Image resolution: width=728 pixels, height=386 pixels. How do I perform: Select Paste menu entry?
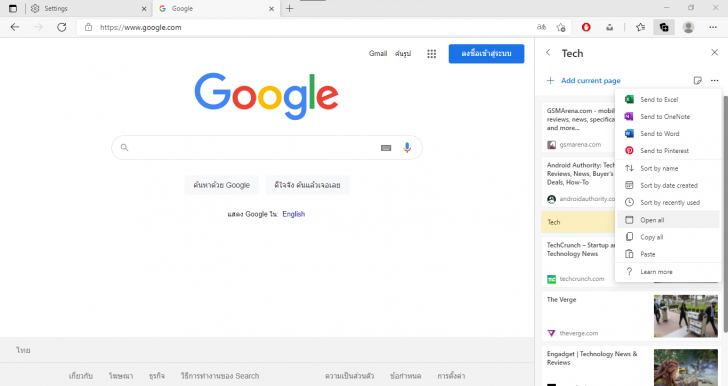coord(668,254)
